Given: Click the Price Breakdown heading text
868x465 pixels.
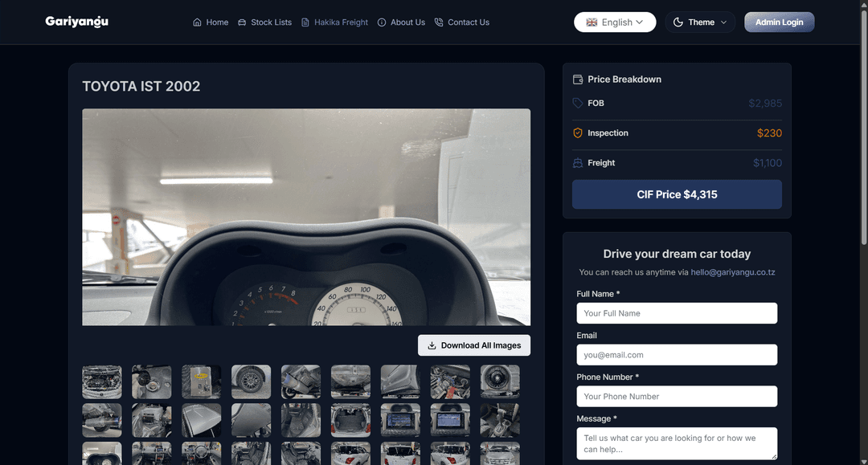Looking at the screenshot, I should [x=624, y=79].
